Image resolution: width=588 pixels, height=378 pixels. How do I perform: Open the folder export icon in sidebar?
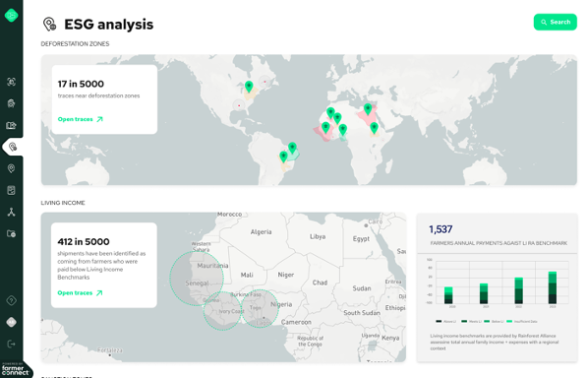point(11,125)
